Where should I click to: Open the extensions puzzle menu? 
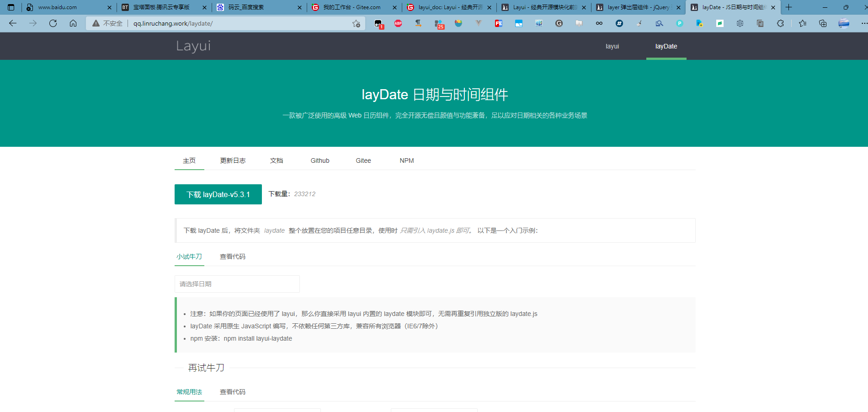tap(780, 23)
